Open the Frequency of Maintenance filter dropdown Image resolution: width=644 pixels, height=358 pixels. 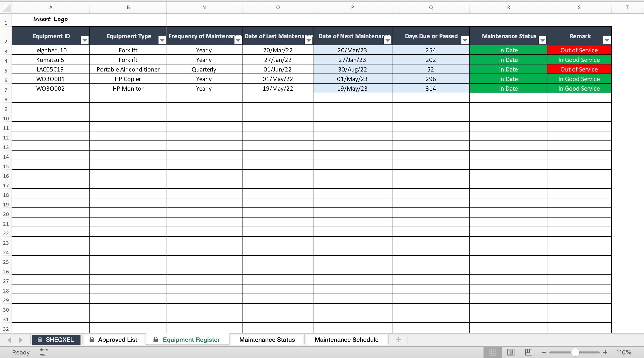[238, 40]
